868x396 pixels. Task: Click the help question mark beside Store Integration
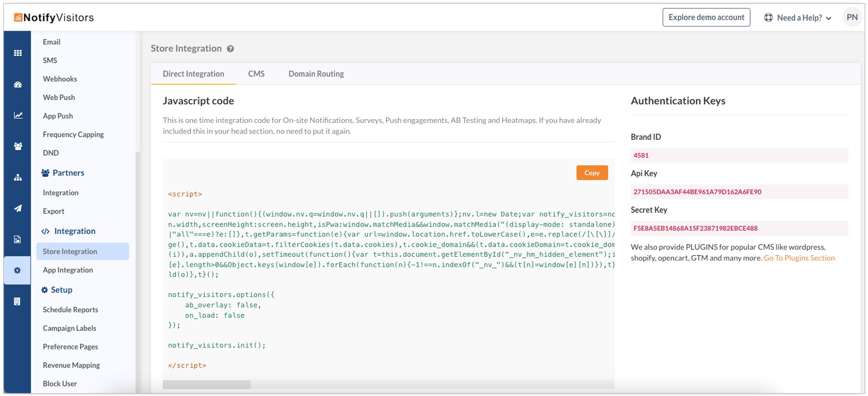(230, 49)
